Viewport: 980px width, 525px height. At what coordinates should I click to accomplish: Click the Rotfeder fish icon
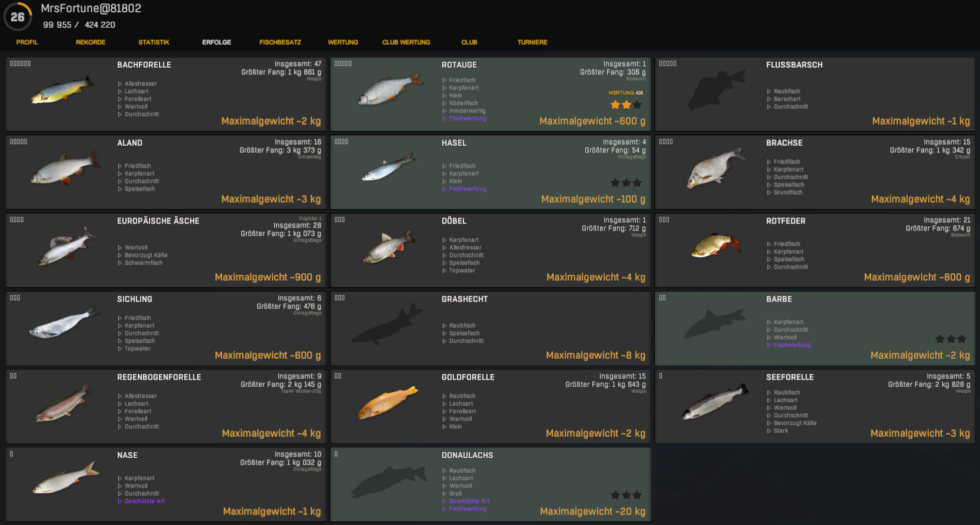tap(715, 246)
